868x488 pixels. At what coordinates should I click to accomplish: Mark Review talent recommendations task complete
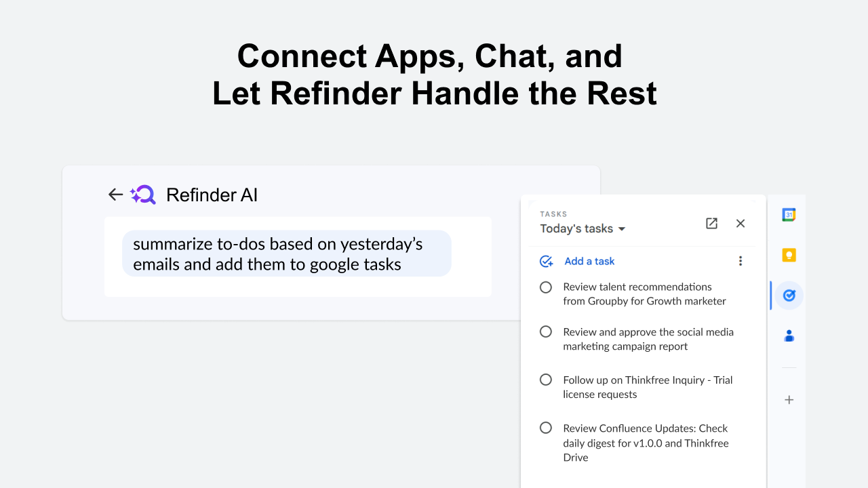(546, 287)
